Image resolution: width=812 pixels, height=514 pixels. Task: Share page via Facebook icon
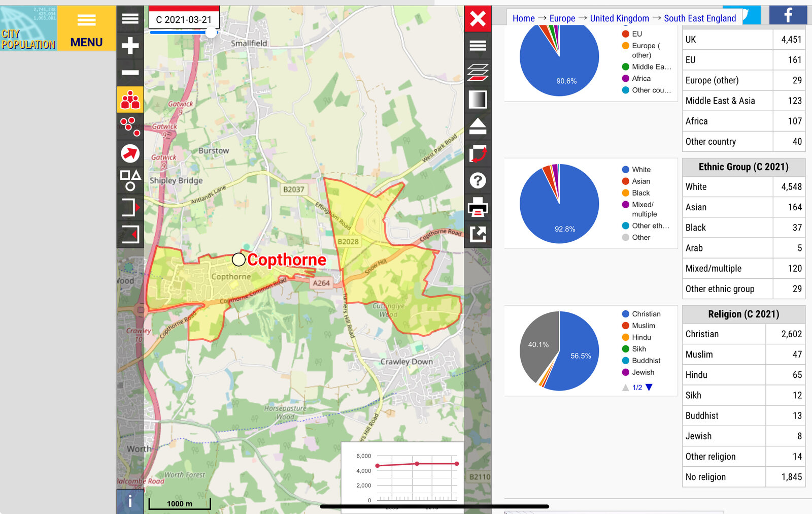pos(788,15)
